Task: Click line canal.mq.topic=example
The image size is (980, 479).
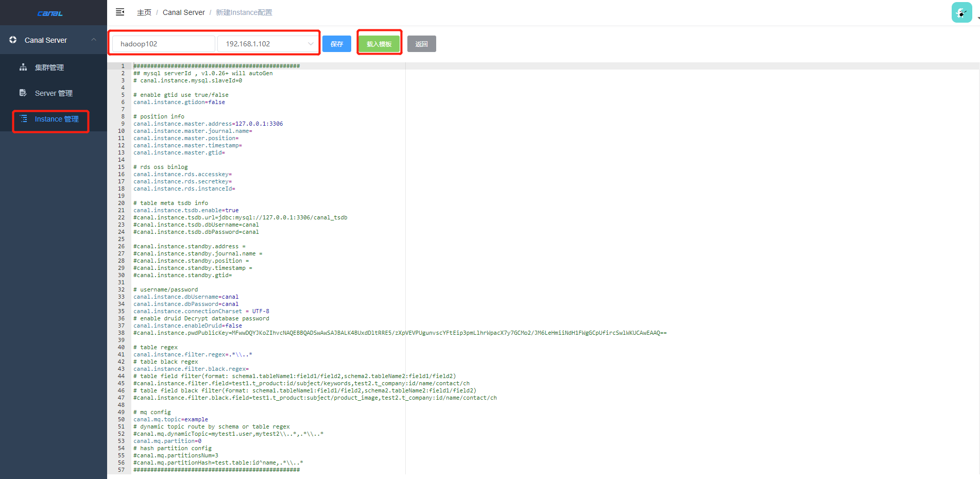Action: pyautogui.click(x=171, y=419)
